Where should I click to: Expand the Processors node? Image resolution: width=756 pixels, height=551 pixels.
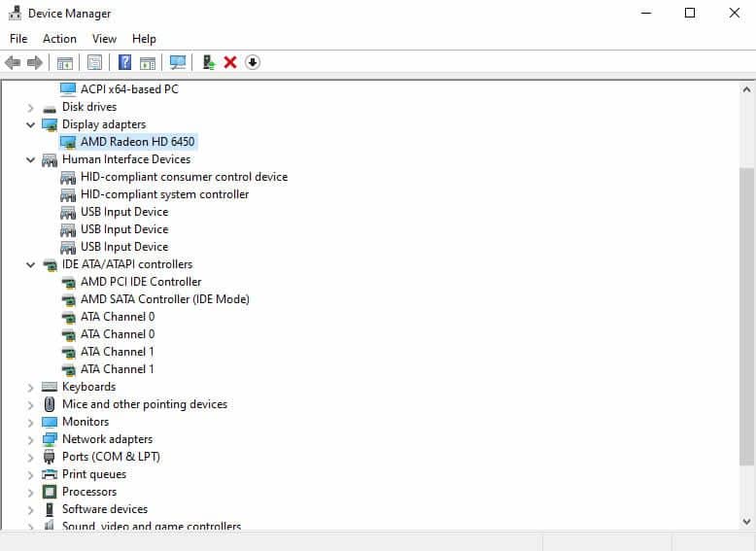[30, 492]
